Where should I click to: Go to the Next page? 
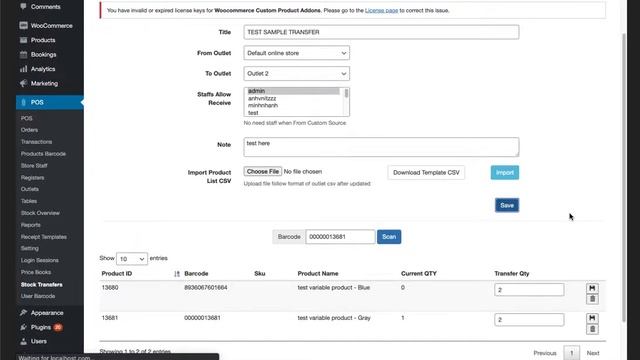(x=593, y=353)
